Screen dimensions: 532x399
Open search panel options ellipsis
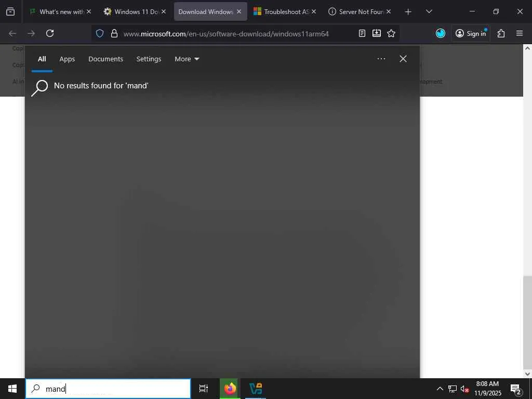click(381, 59)
